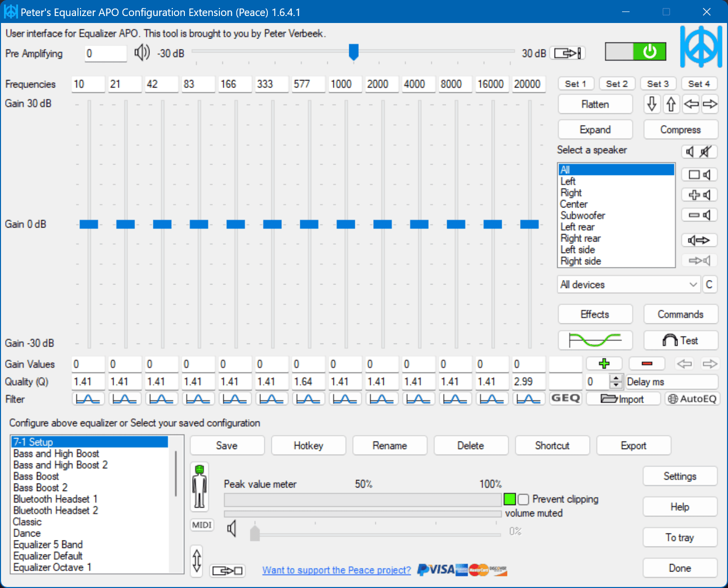Open the All devices dropdown
728x588 pixels.
pyautogui.click(x=629, y=284)
